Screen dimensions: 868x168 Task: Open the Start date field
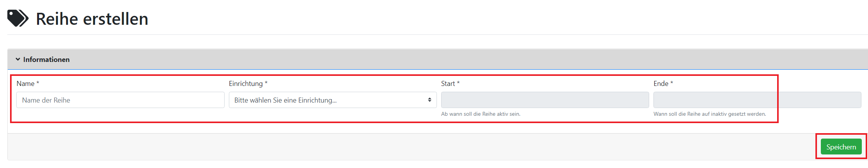click(545, 100)
